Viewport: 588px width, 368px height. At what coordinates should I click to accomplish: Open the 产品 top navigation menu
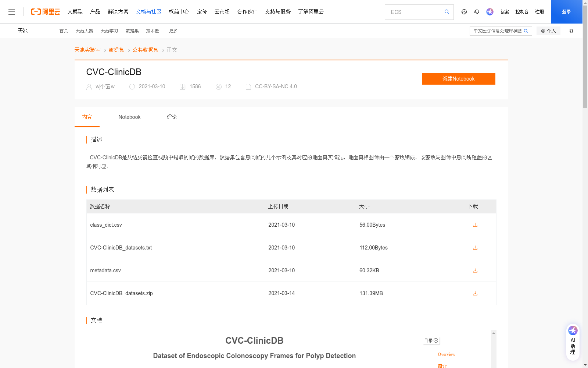[x=95, y=12]
